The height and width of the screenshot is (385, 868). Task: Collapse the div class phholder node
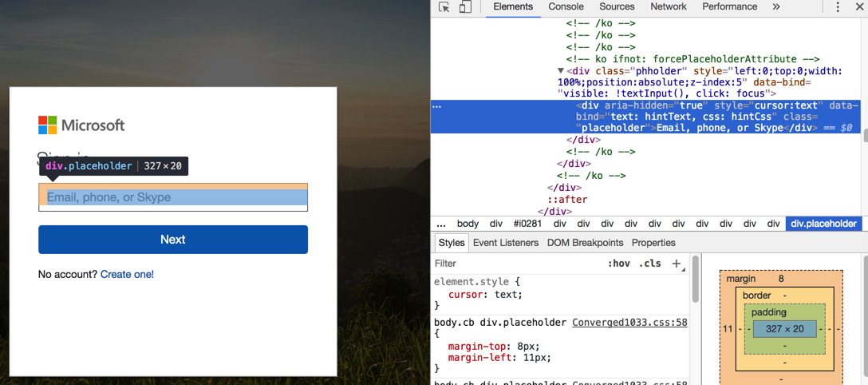(561, 71)
